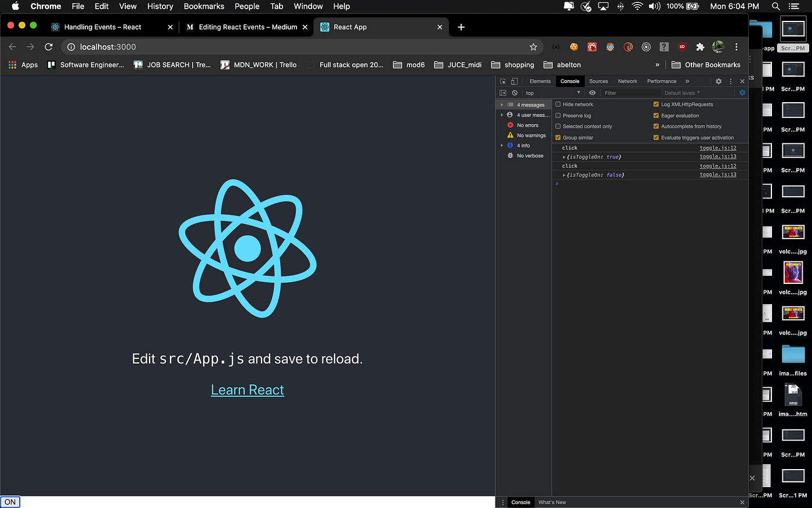Uncheck Evaluate triggers user activation

[656, 138]
